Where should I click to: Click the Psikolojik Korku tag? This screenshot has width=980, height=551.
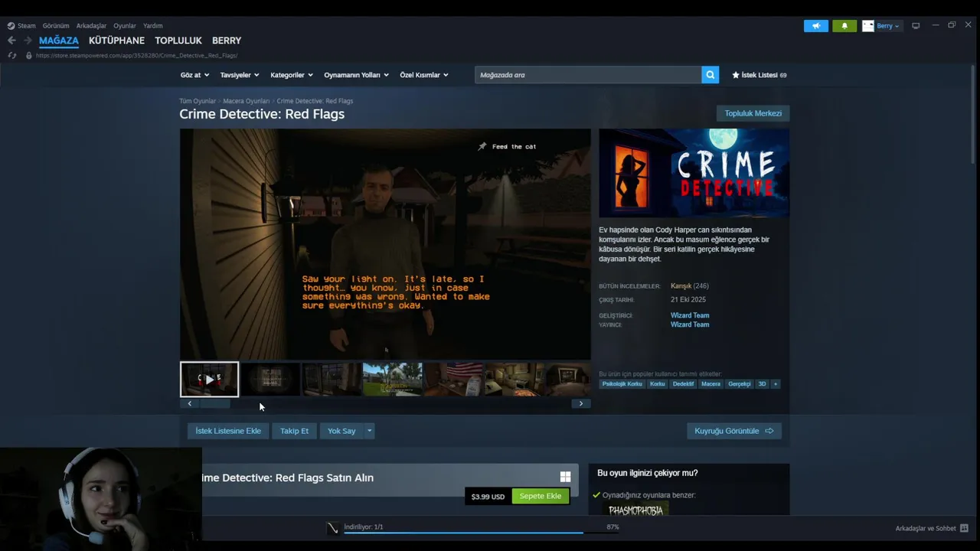[x=622, y=384]
